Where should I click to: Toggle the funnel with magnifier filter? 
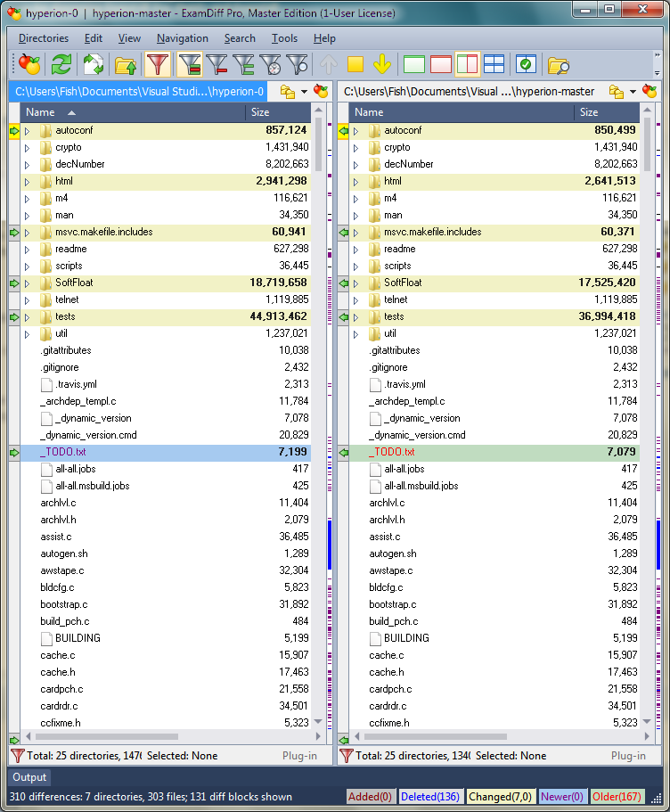click(298, 65)
